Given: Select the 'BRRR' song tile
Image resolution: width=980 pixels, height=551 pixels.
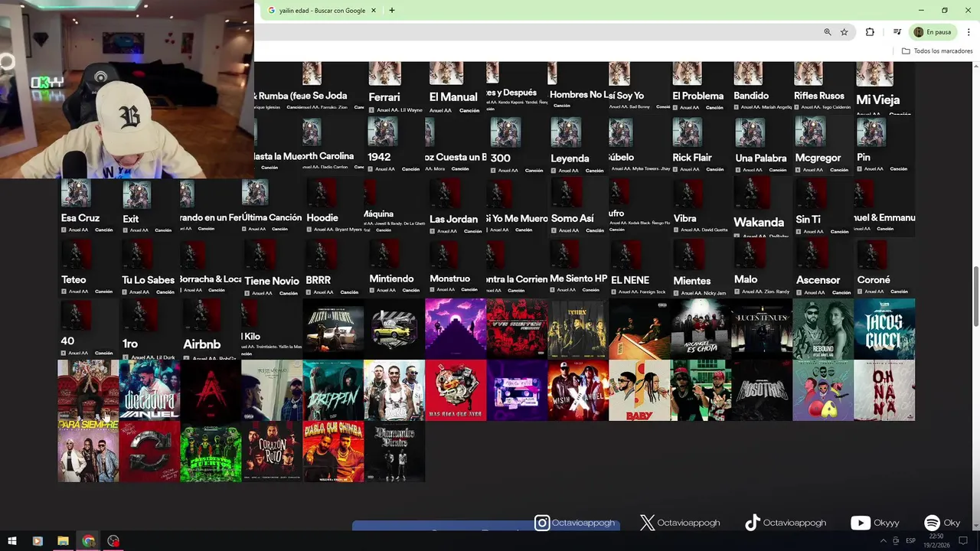Looking at the screenshot, I should [333, 268].
